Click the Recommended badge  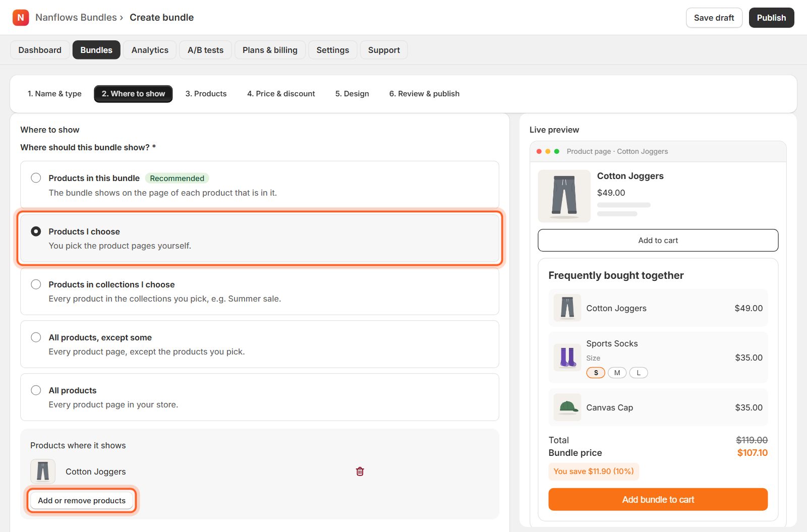pyautogui.click(x=177, y=178)
